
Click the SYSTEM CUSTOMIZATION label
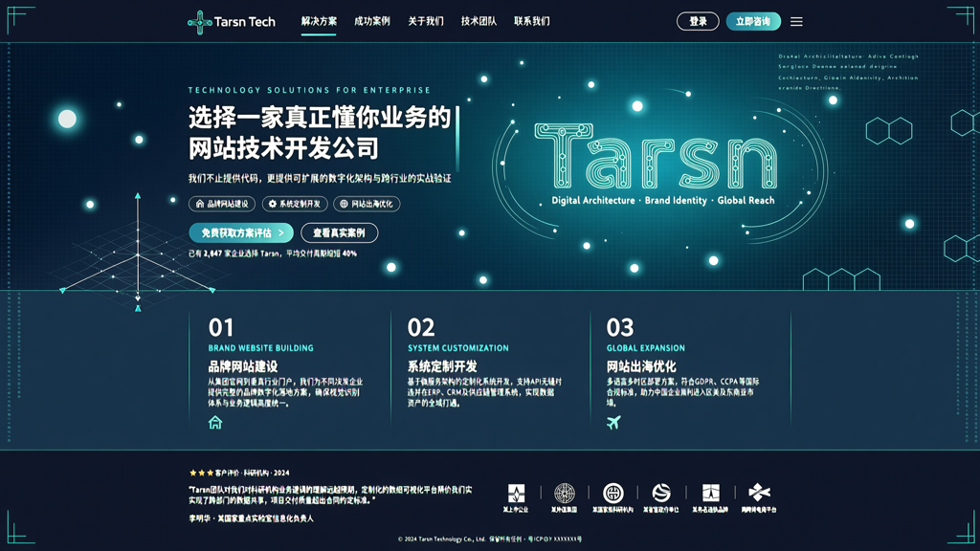(x=458, y=348)
